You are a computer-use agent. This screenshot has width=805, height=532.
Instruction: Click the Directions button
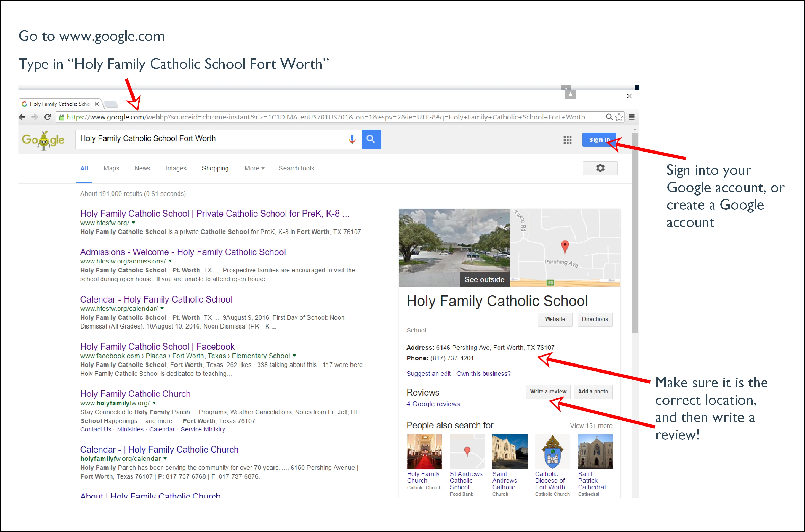click(595, 319)
